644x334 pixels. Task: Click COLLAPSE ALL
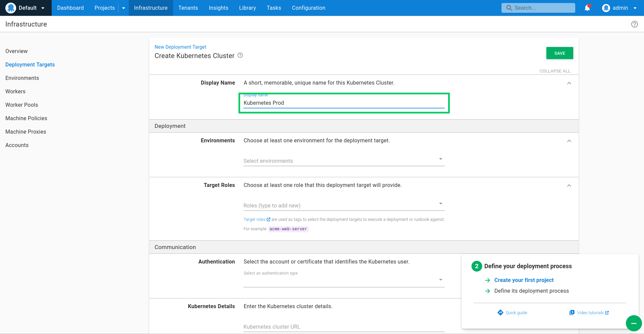pos(555,71)
